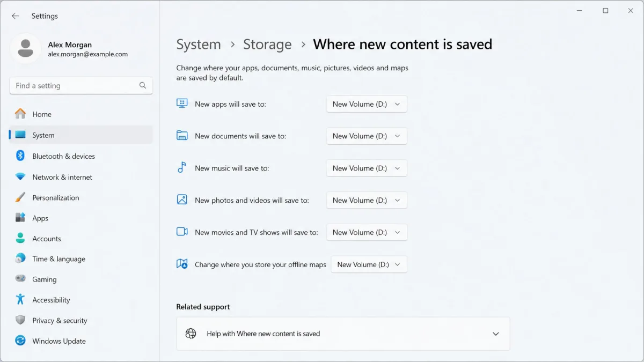Click the Windows Update arrows icon

20,341
